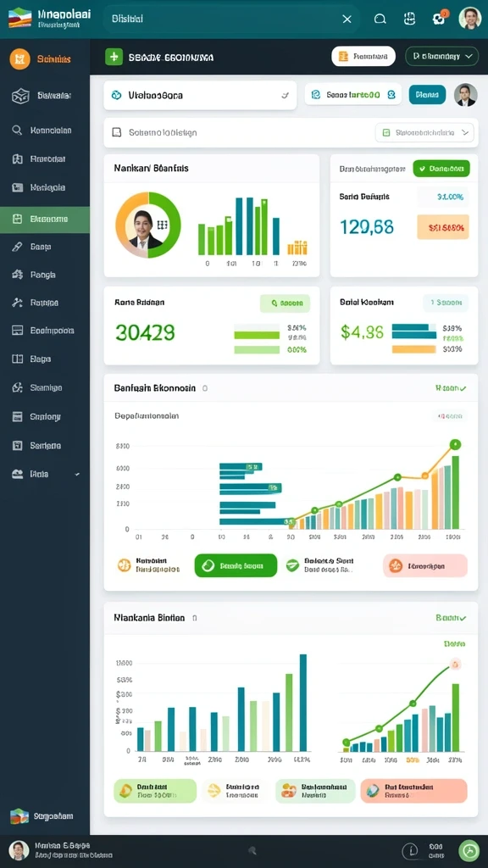Click the teal button beside the small avatar
The image size is (488, 868).
[x=427, y=95]
